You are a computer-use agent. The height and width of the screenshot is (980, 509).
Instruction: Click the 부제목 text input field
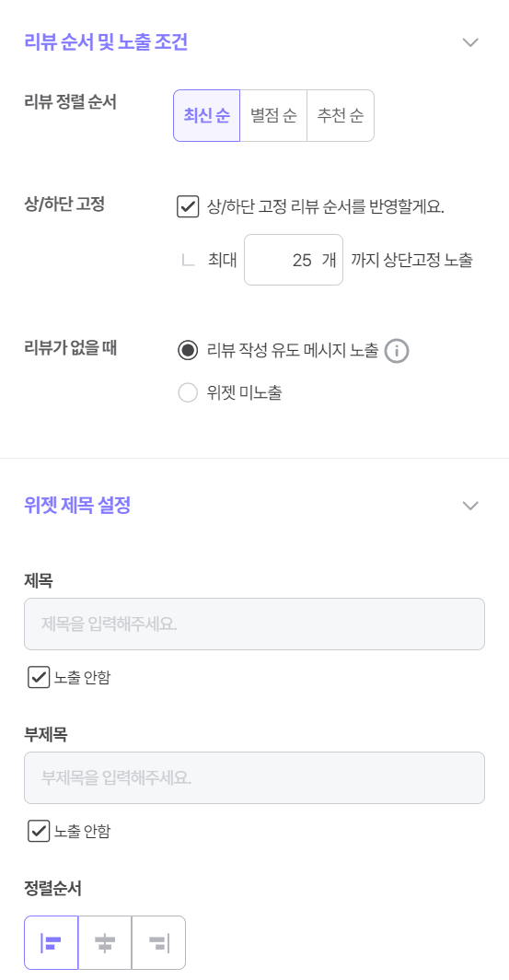[x=254, y=777]
